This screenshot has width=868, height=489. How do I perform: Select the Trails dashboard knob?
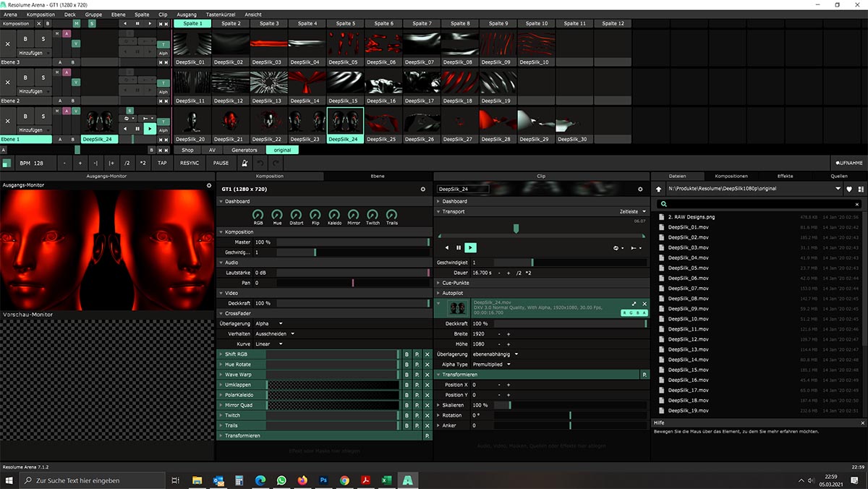391,216
